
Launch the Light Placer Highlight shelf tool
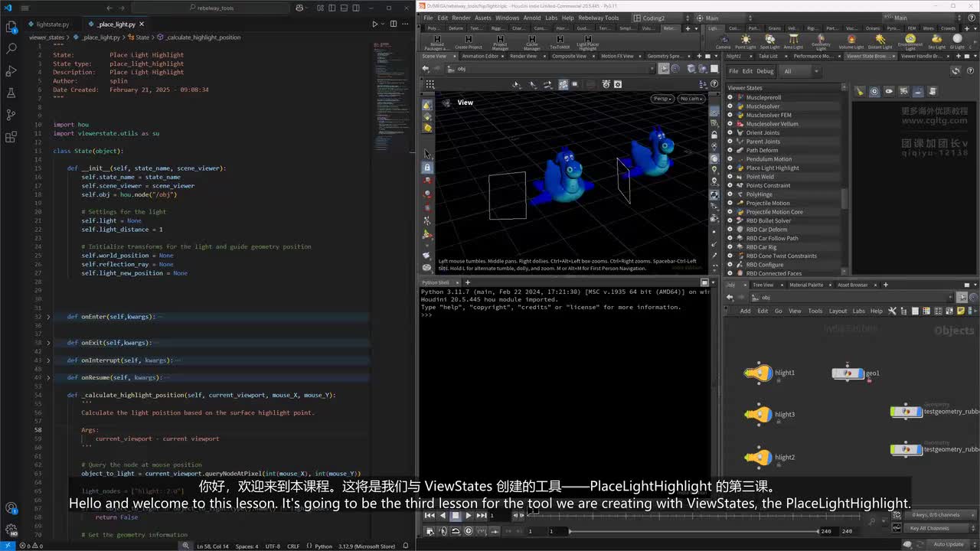[x=587, y=42]
